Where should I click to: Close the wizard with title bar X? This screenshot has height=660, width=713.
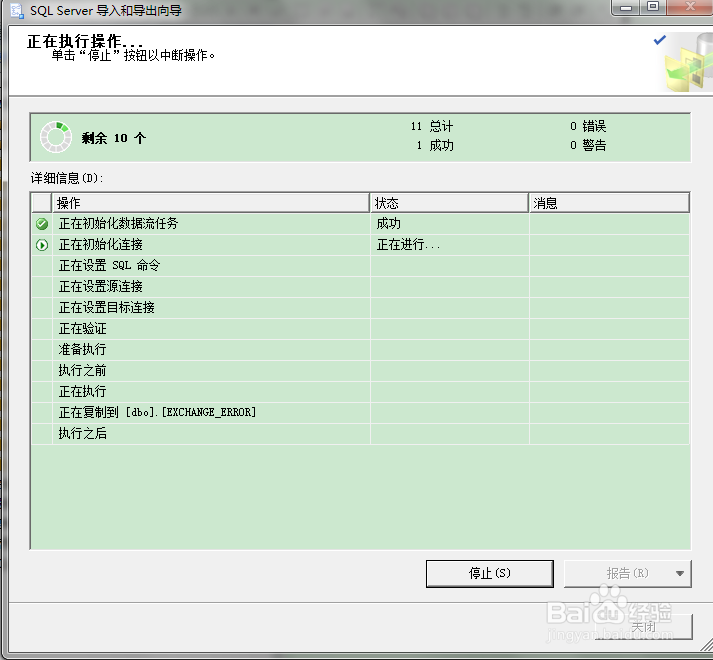click(x=690, y=7)
